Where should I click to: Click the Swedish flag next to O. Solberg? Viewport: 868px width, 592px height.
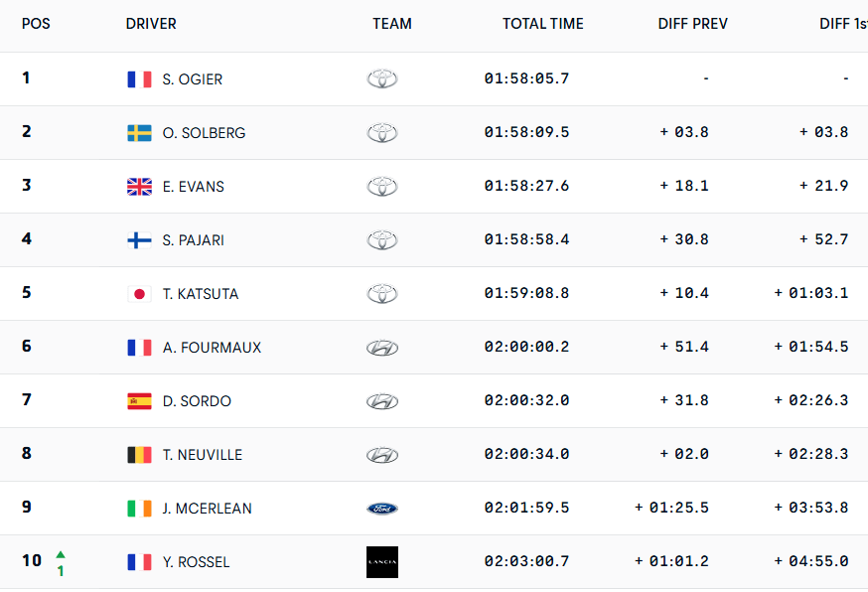tap(139, 133)
